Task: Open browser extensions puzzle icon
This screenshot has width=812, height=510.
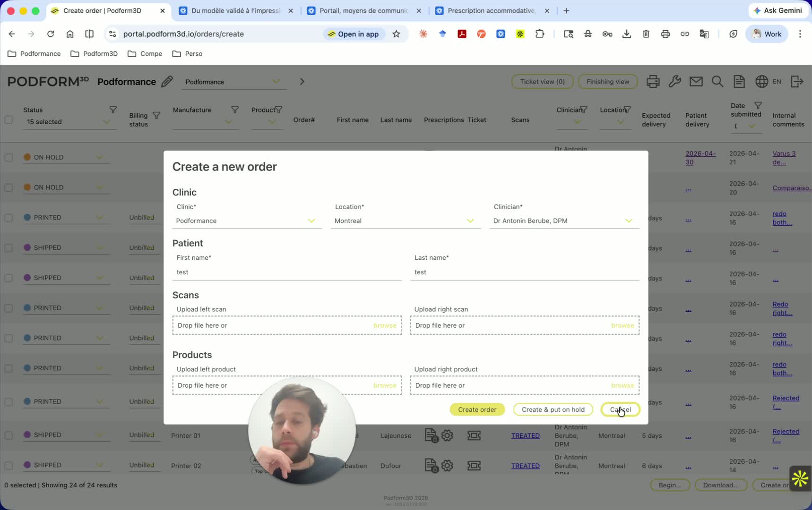Action: click(x=539, y=34)
